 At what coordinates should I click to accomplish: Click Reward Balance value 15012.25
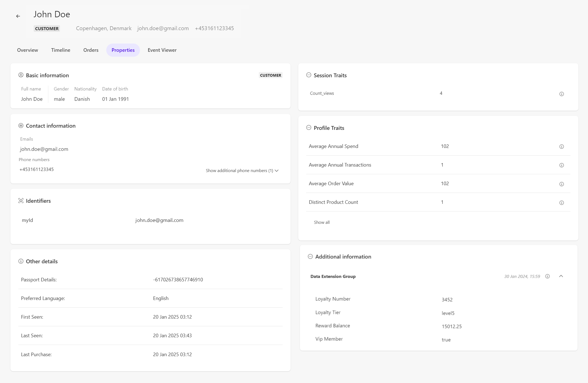point(452,326)
